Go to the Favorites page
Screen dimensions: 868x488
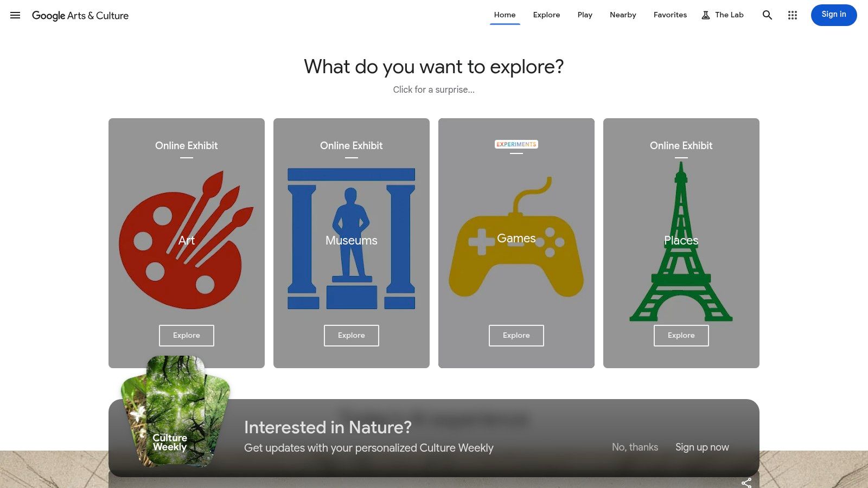pos(670,15)
